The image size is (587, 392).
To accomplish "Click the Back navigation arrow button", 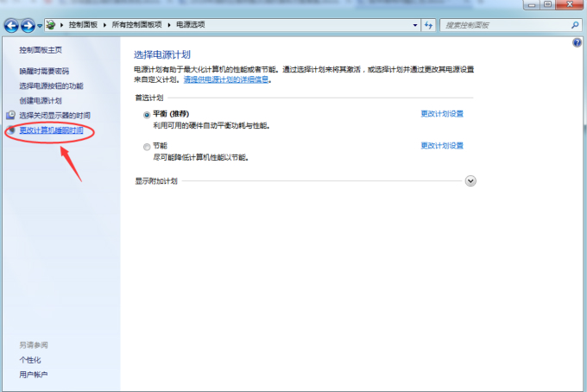I will point(12,26).
